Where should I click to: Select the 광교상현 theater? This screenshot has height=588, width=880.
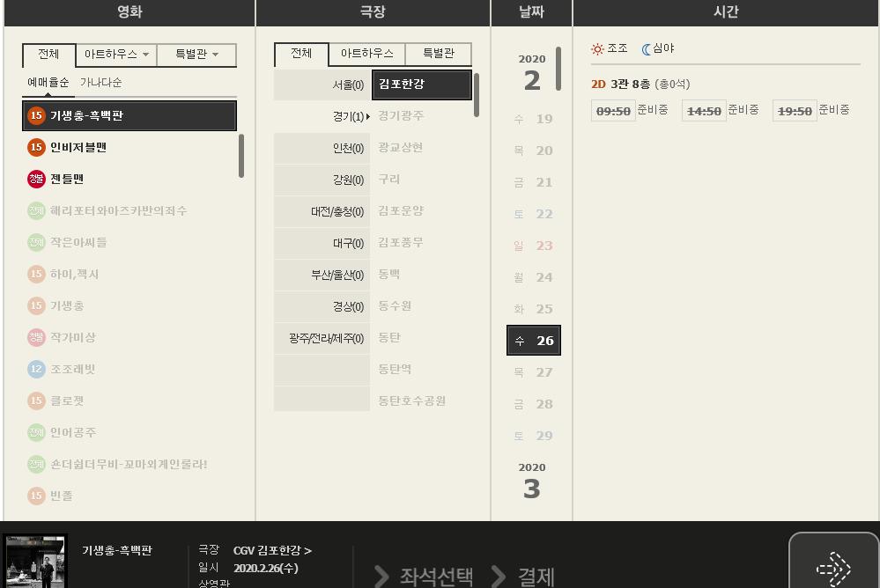(x=400, y=148)
